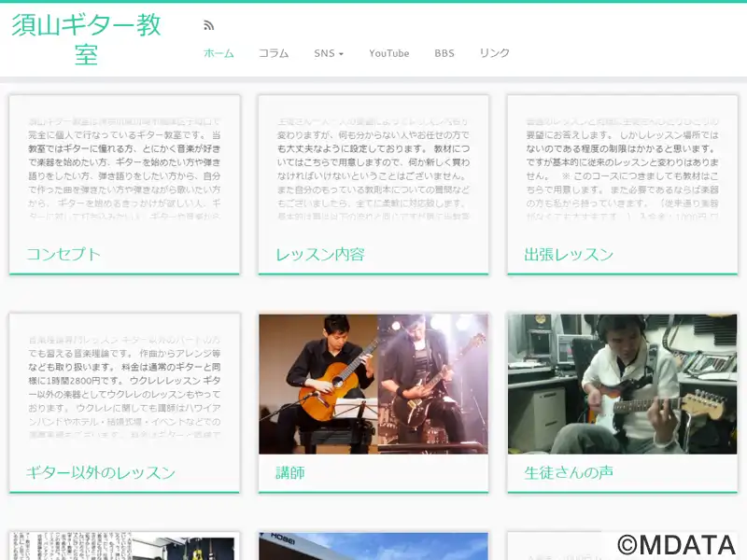Click the 生徒さんの声 card title
This screenshot has width=747, height=560.
click(569, 472)
